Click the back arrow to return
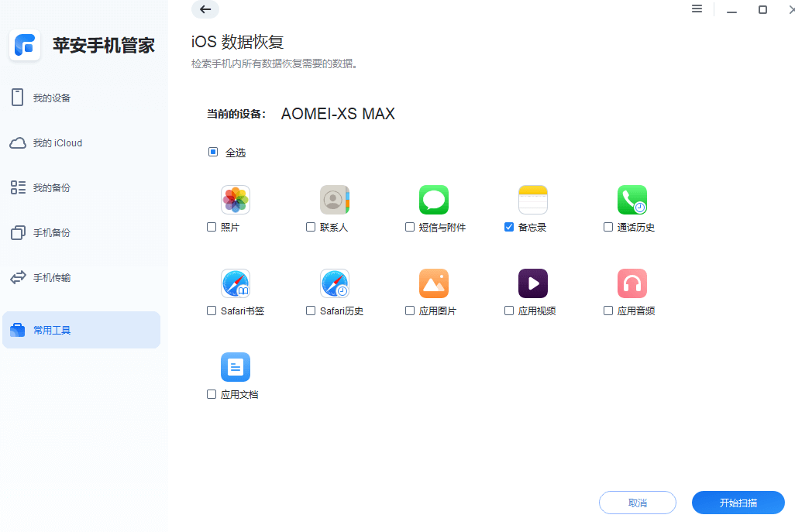Image resolution: width=795 pixels, height=532 pixels. (205, 9)
